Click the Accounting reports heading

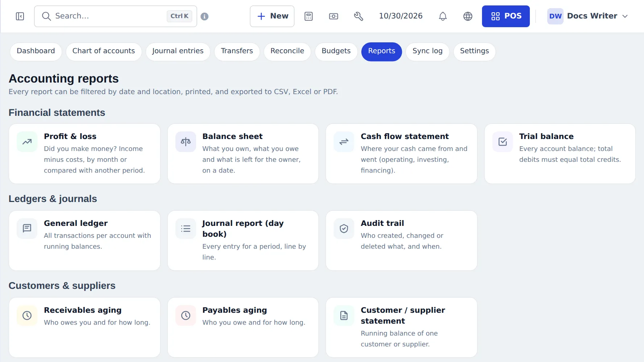coord(64,79)
